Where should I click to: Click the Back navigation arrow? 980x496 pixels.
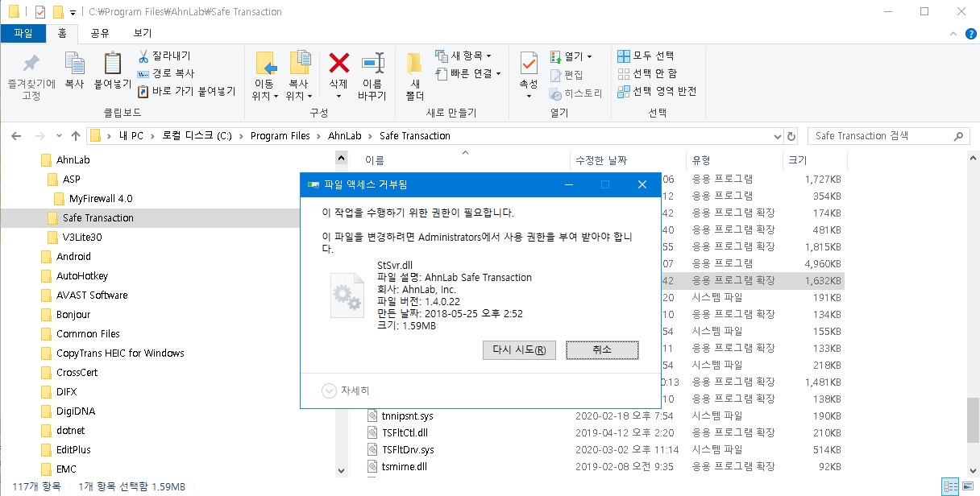18,135
